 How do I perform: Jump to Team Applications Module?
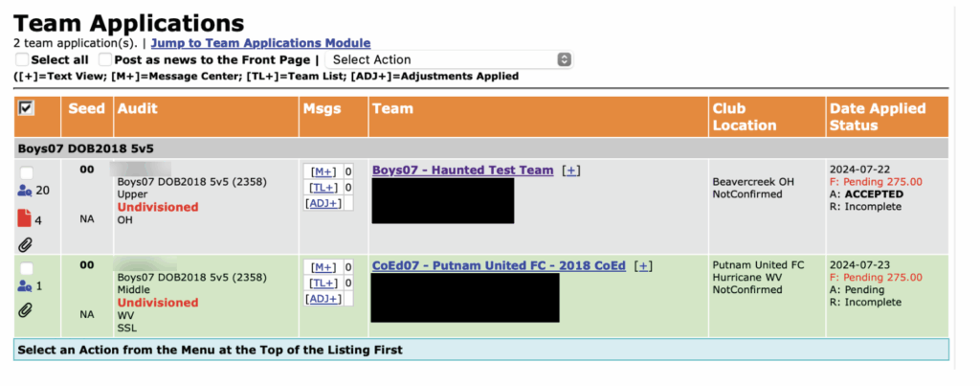[x=260, y=43]
